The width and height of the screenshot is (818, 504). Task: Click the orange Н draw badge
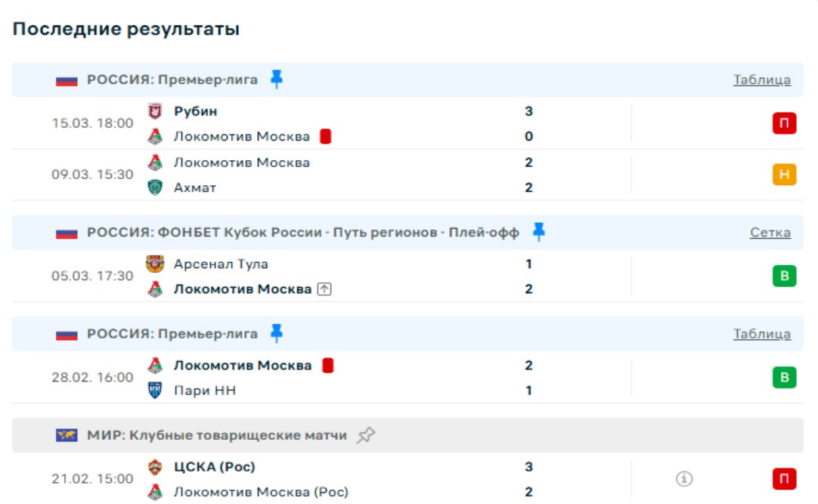784,175
